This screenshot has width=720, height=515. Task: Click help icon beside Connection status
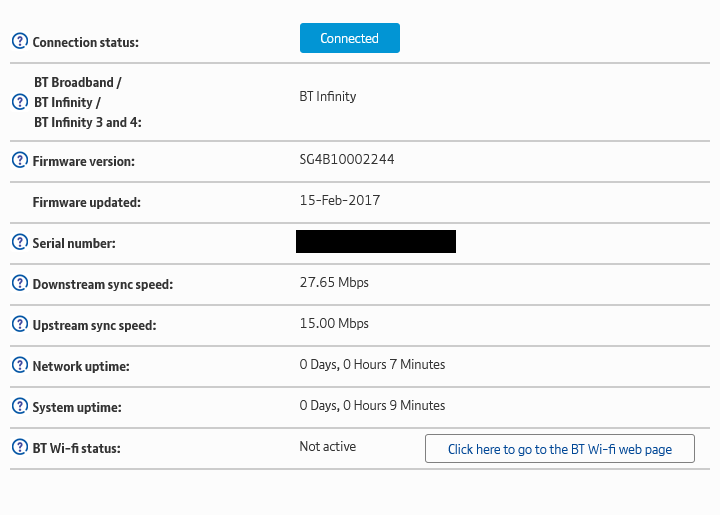pos(19,42)
